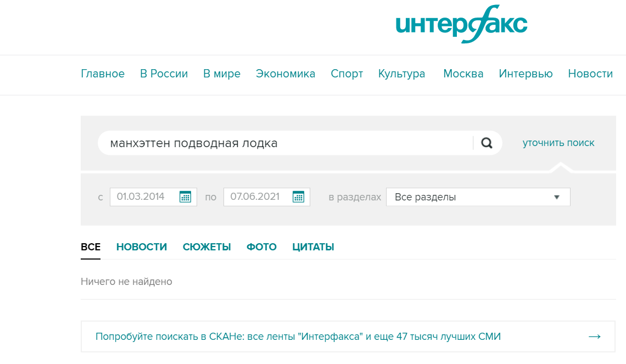Switch to the 'СЮЖЕТЫ' results tab
626x364 pixels.
click(x=206, y=247)
